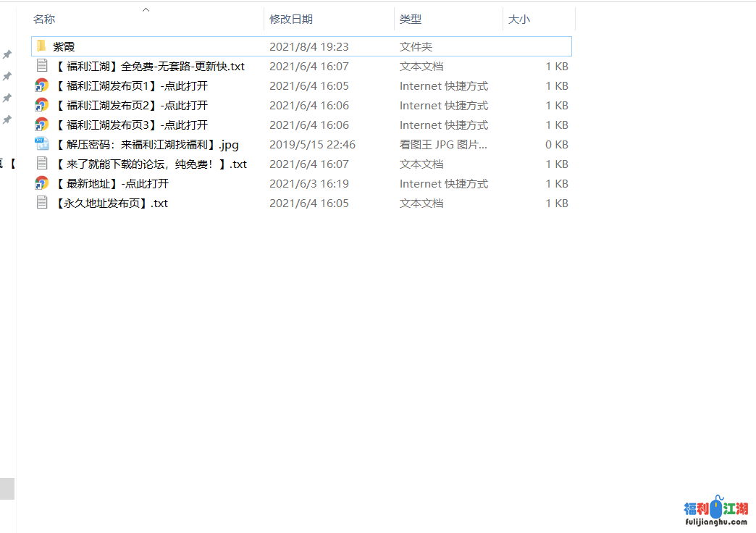Toggle sort arrow above the 名称 column
The image size is (756, 533).
[146, 9]
